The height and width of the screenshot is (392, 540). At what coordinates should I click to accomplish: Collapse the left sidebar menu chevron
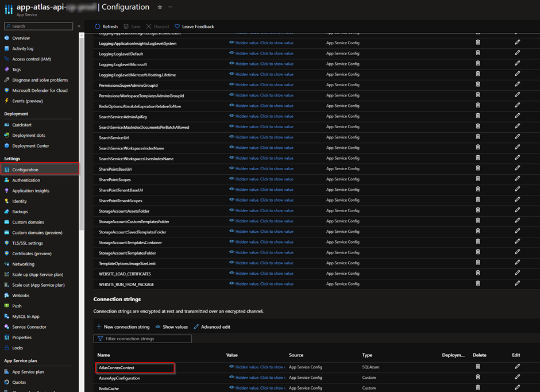coord(79,26)
